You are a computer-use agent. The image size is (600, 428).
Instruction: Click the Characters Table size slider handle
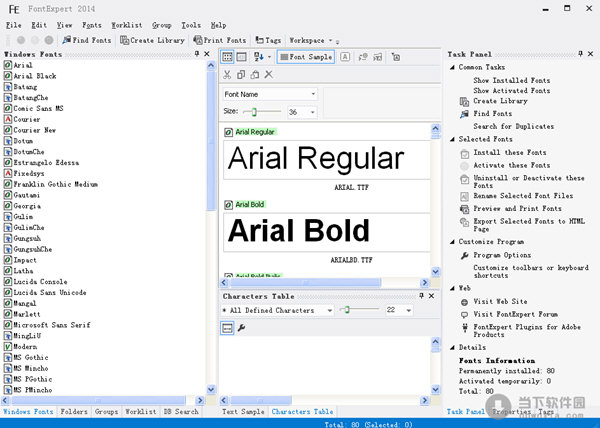tap(347, 309)
